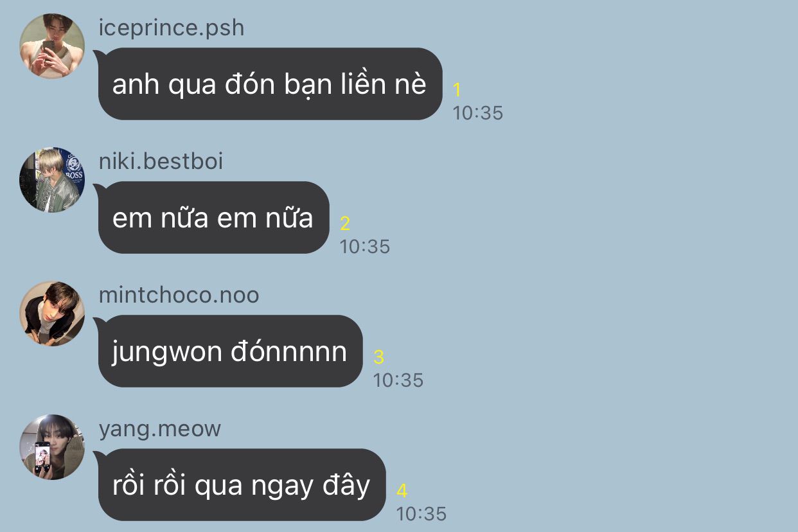Open yang.meow profile picture
This screenshot has height=532, width=798.
[x=52, y=447]
